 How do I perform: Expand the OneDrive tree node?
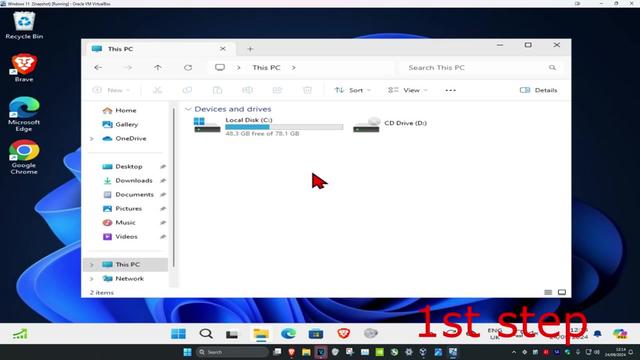pos(92,139)
